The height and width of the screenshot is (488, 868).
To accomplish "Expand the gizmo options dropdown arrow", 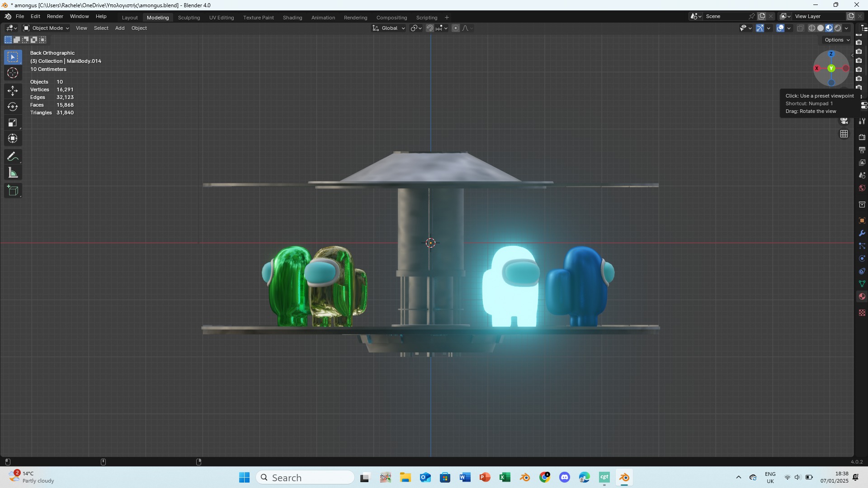I will coord(769,28).
